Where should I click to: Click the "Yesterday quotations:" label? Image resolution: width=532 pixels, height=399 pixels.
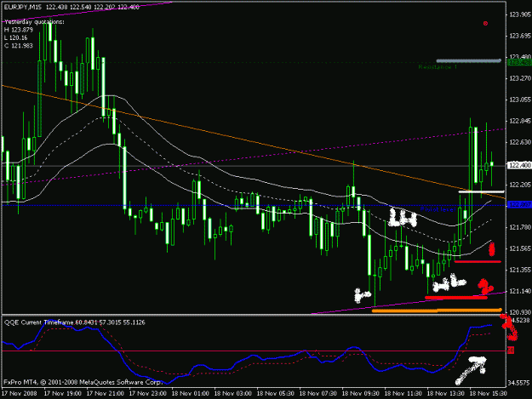[34, 22]
